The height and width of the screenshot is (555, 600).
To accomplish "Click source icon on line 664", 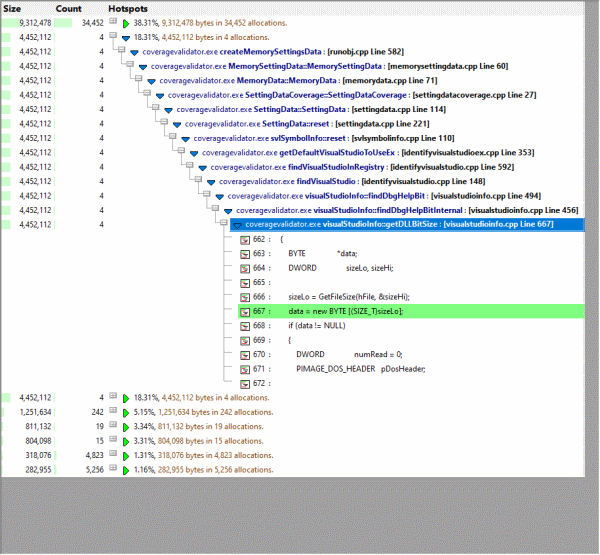I will [x=245, y=269].
